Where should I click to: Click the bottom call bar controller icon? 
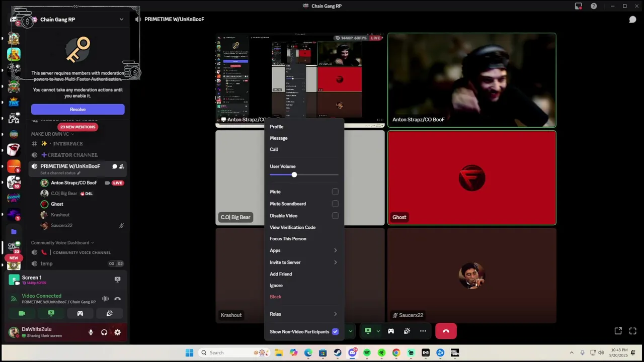point(391,331)
